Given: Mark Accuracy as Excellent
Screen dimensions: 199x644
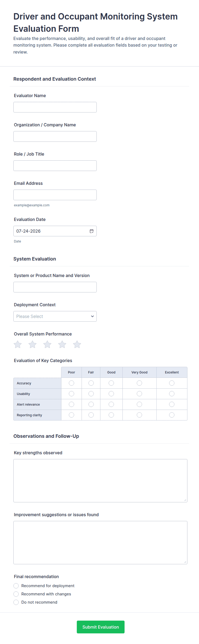Looking at the screenshot, I should (172, 383).
